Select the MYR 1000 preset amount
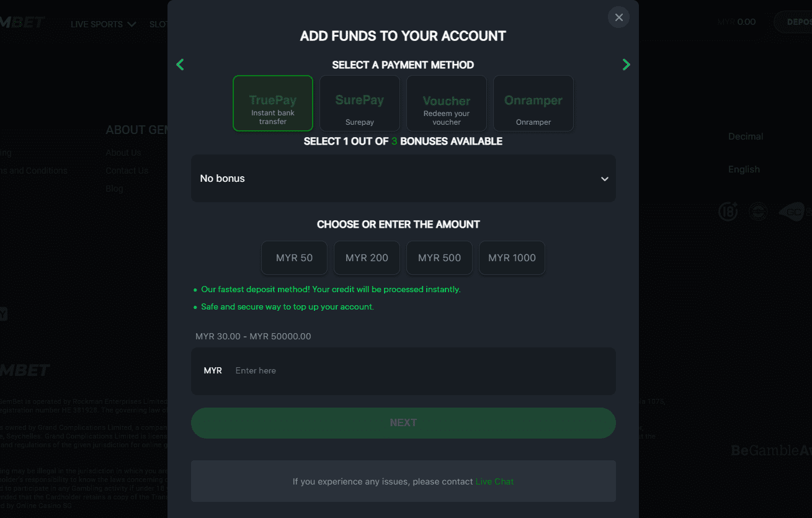Screen dimensions: 812x518 tap(512, 257)
